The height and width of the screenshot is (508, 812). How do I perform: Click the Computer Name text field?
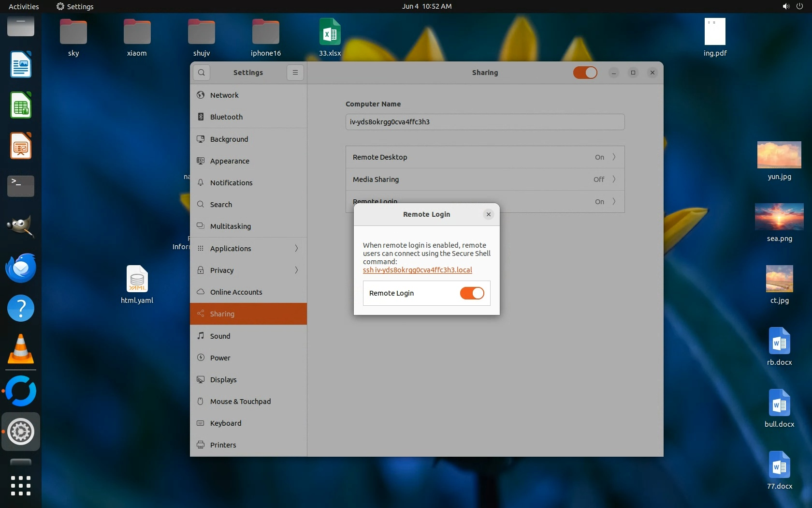pos(485,122)
